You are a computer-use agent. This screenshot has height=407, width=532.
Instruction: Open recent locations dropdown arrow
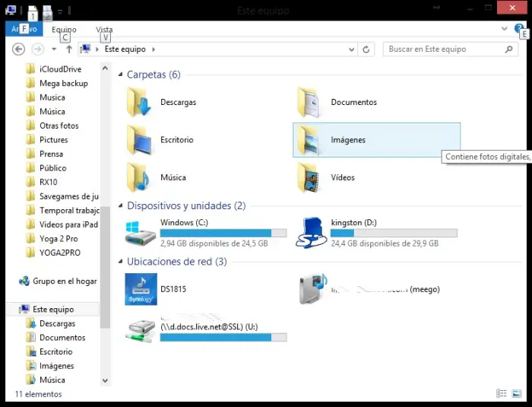pyautogui.click(x=54, y=49)
